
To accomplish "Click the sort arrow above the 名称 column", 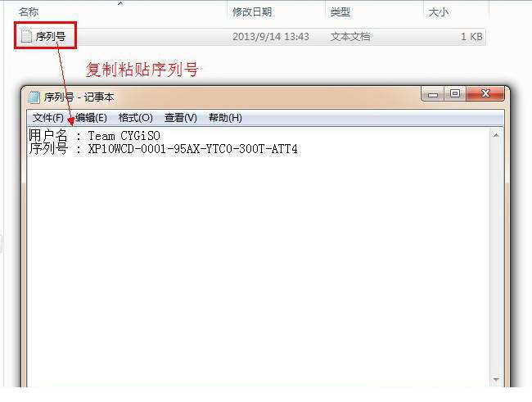I will click(x=120, y=3).
